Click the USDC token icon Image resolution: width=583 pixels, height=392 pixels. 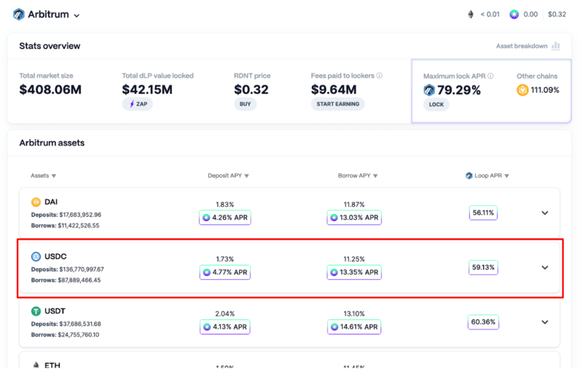(36, 256)
